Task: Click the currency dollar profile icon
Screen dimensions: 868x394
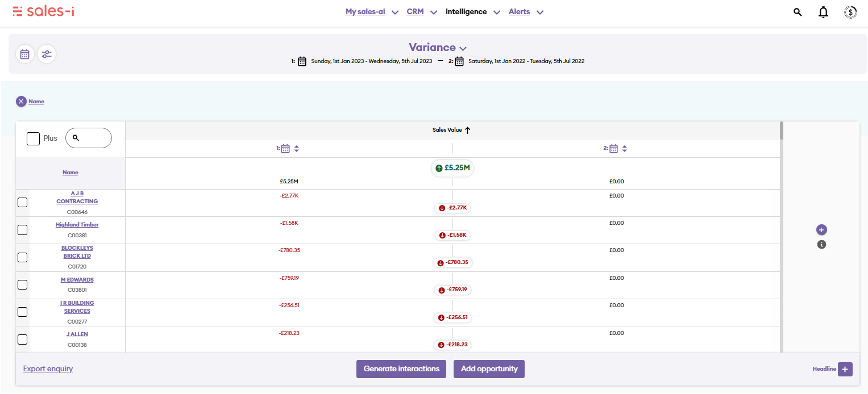Action: tap(850, 12)
